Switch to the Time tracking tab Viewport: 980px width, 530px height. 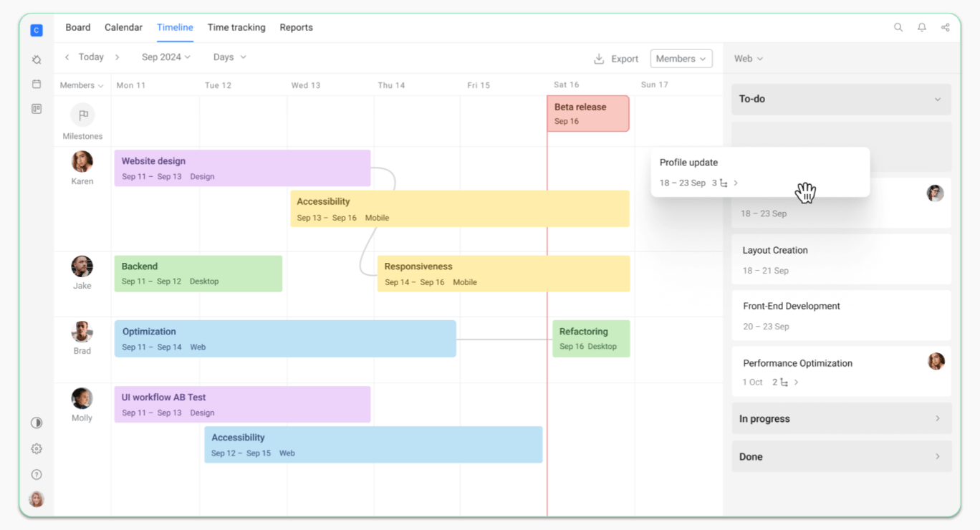(x=236, y=27)
